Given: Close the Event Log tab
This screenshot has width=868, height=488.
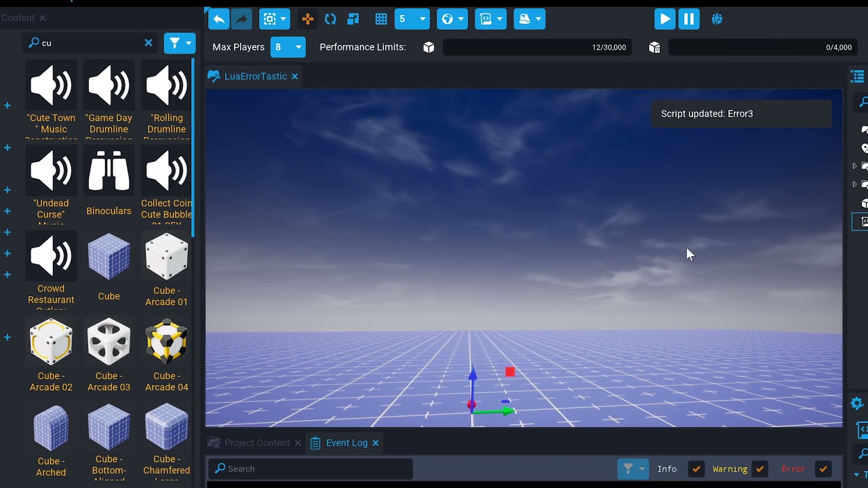Looking at the screenshot, I should [375, 443].
